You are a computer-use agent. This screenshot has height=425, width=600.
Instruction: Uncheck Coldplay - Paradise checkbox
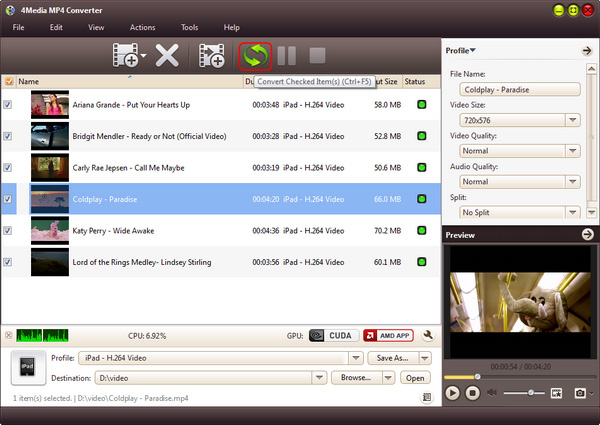(x=8, y=199)
